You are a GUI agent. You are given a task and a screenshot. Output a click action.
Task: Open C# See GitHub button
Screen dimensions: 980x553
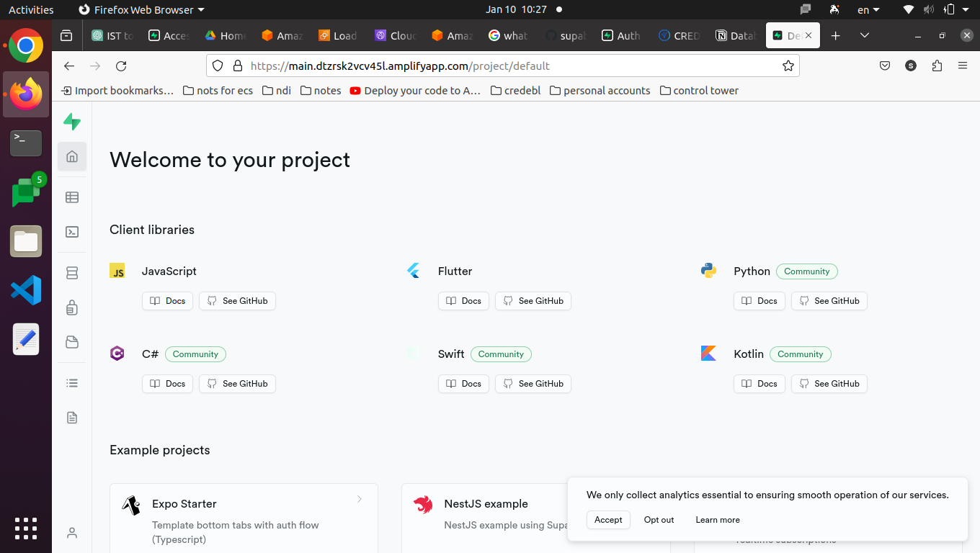click(237, 384)
